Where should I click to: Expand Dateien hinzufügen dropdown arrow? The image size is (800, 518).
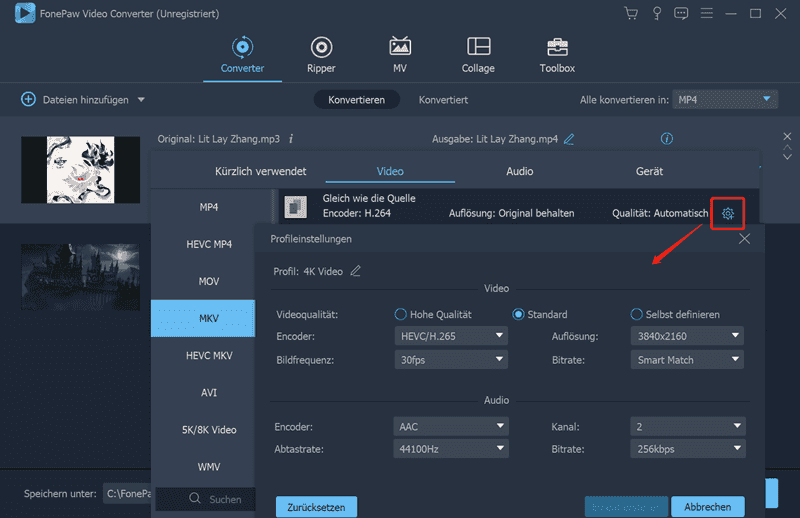141,100
